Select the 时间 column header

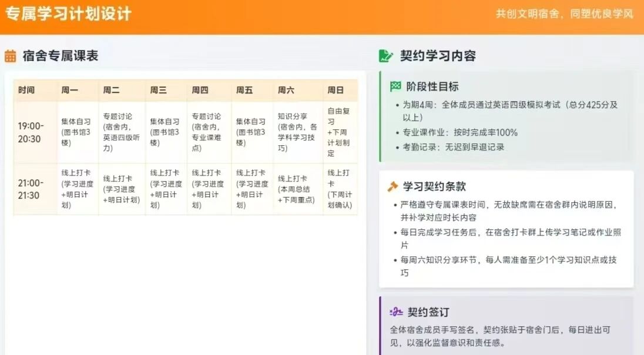pos(26,91)
